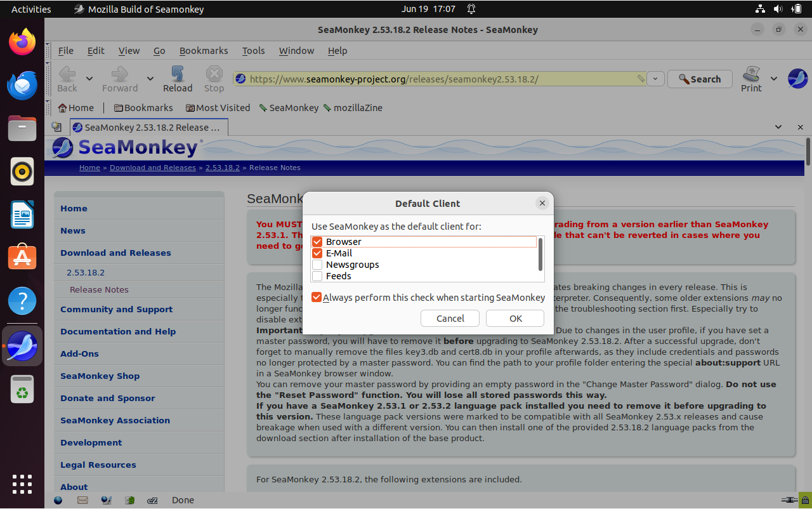Open the Trash from the dock

pos(22,388)
